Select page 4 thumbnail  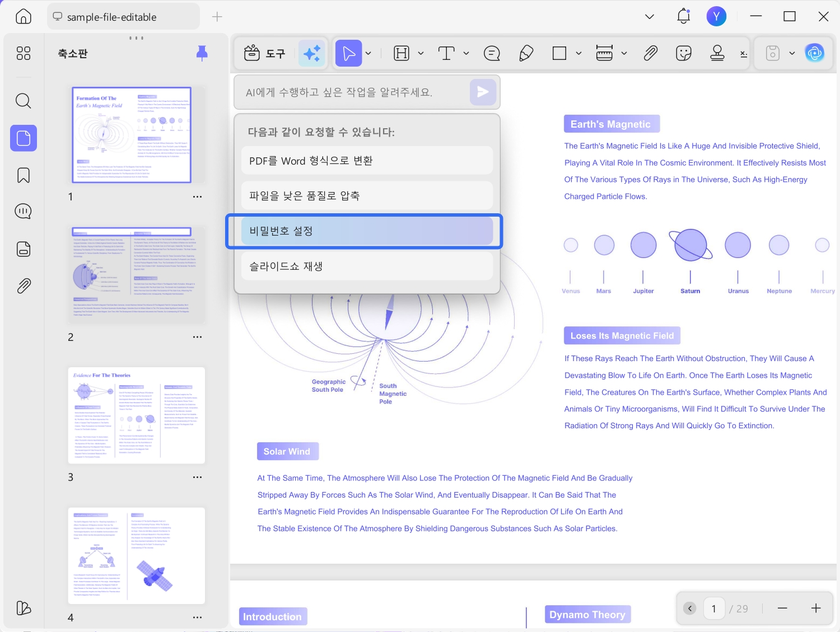[136, 555]
